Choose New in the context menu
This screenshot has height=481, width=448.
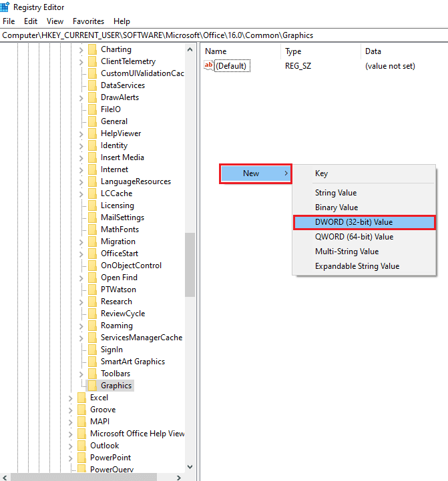(256, 173)
